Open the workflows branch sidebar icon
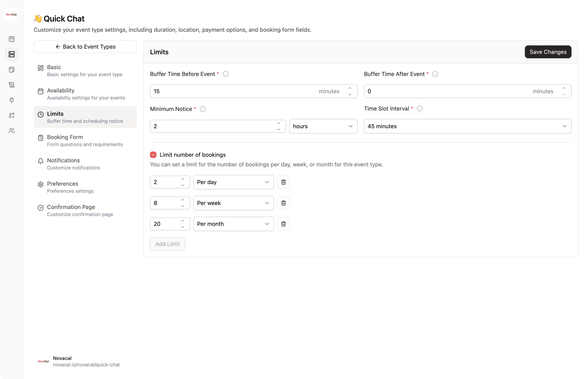This screenshot has width=588, height=379. click(12, 115)
